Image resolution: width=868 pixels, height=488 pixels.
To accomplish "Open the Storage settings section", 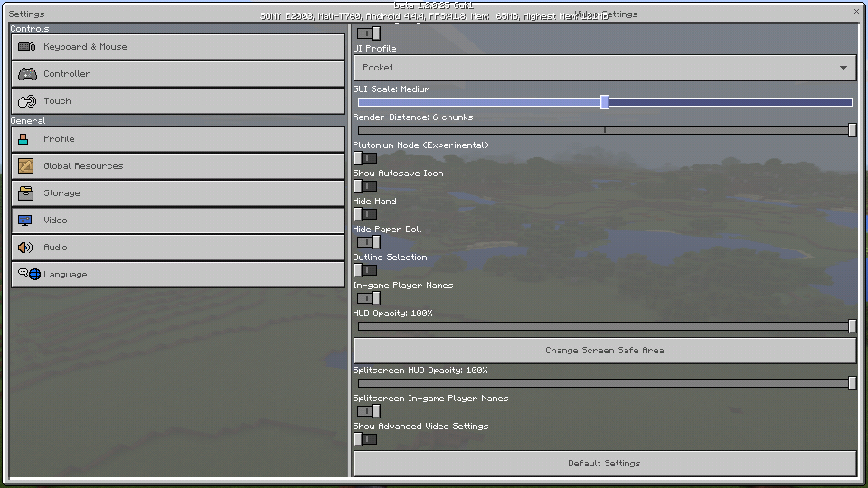I will [x=178, y=193].
